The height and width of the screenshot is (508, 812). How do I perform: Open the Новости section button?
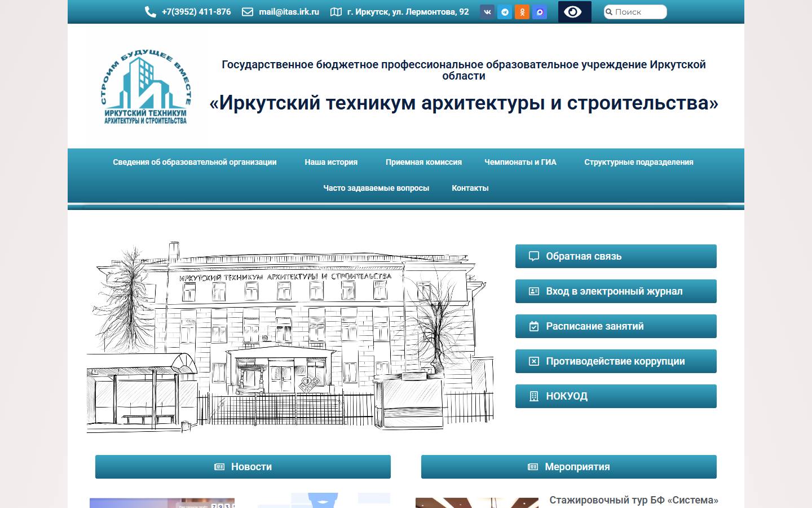tap(243, 467)
